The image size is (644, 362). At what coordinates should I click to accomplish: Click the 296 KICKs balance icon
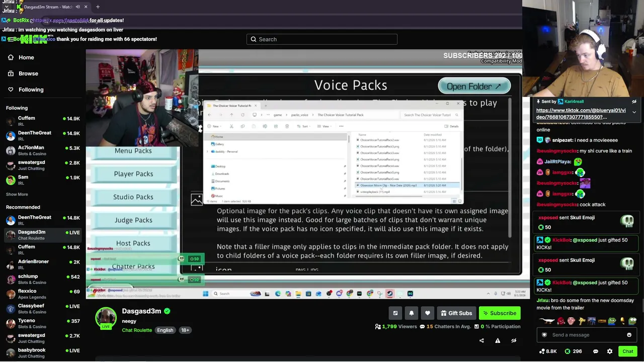[x=568, y=351]
